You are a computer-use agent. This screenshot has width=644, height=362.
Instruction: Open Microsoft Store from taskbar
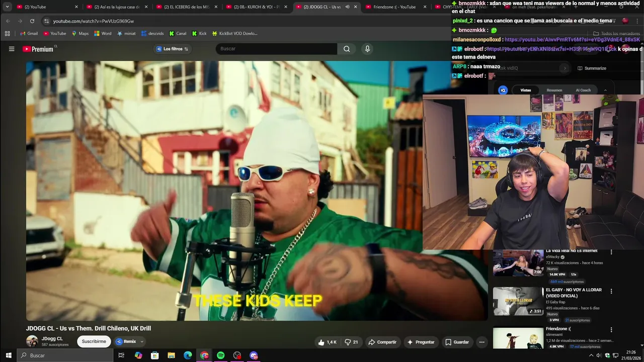pyautogui.click(x=155, y=355)
